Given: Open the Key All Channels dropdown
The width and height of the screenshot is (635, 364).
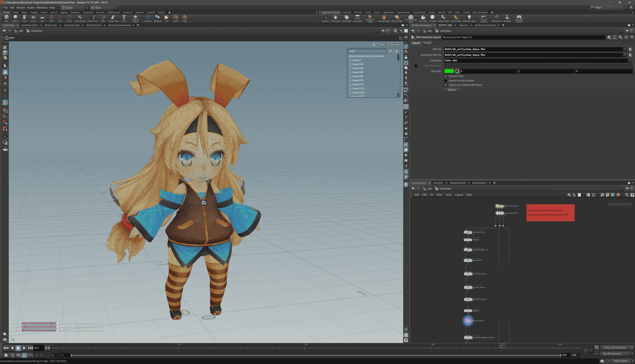Looking at the screenshot, I should coord(617,354).
